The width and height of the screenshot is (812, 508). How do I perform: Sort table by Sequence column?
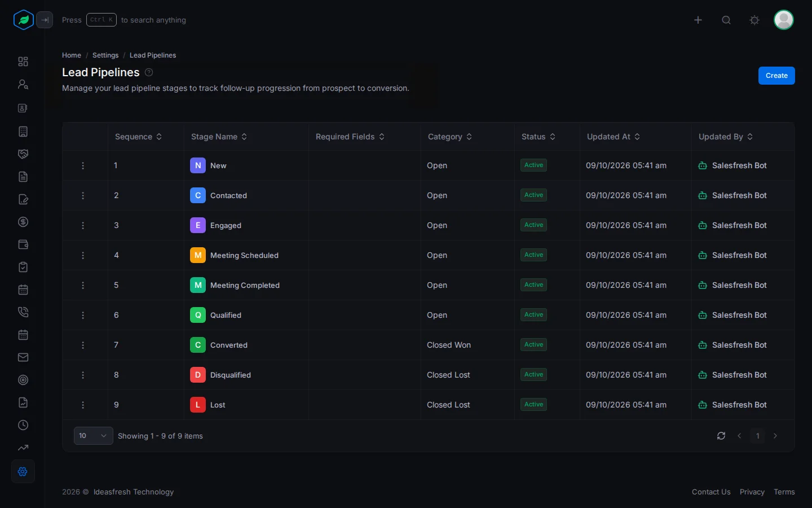[x=139, y=137]
